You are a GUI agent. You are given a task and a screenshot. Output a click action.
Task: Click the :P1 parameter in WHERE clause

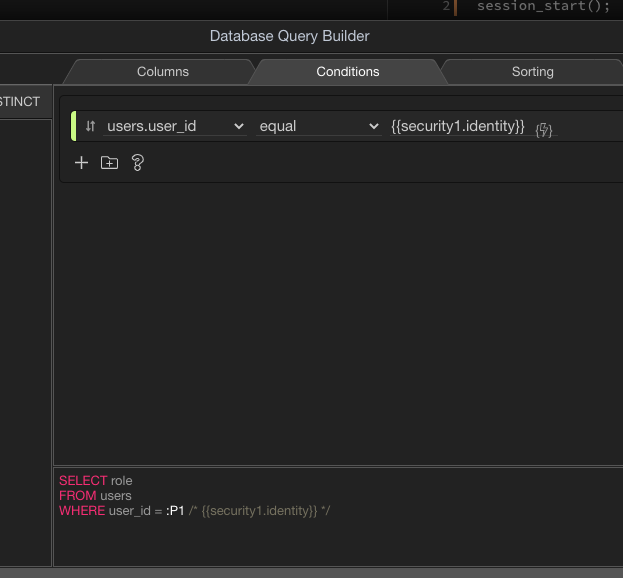click(175, 511)
